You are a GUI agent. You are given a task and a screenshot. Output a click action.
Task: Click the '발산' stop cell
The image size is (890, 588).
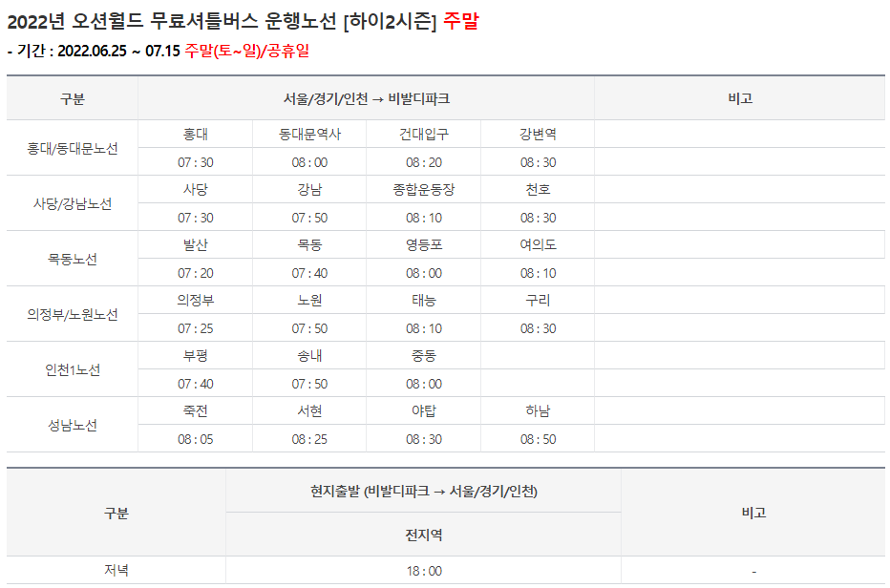[x=195, y=245]
